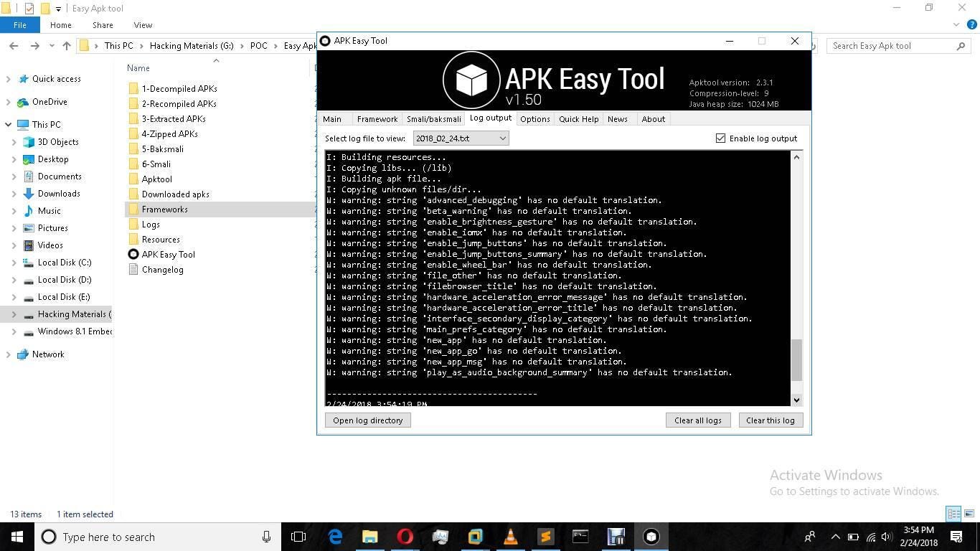Click the Cortana microphone icon
This screenshot has width=980, height=551.
coord(266,537)
